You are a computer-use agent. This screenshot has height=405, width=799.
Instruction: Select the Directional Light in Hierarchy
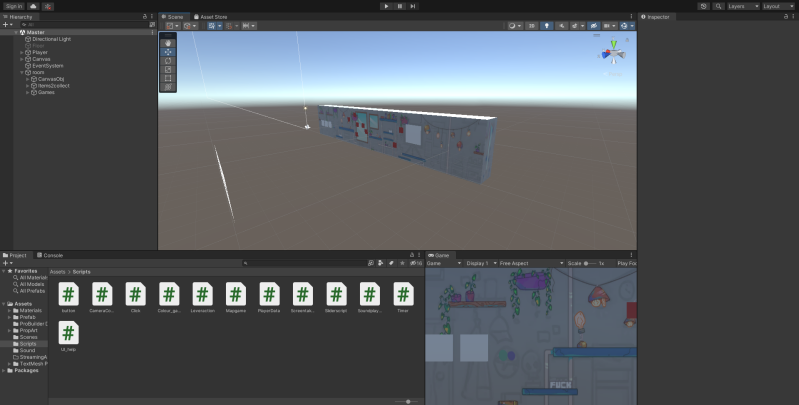click(x=51, y=39)
